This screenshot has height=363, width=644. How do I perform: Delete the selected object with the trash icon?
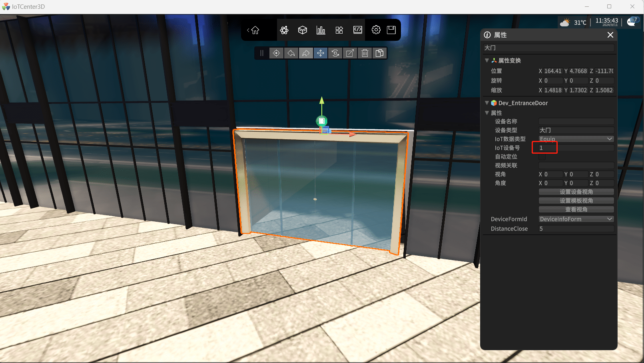click(x=365, y=53)
